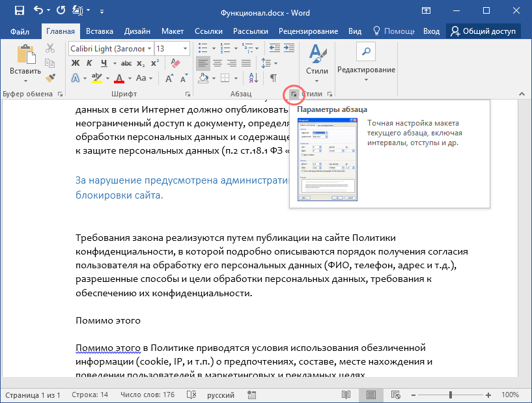Image resolution: width=532 pixels, height=403 pixels.
Task: Toggle italic formatting (К)
Action: tap(89, 63)
